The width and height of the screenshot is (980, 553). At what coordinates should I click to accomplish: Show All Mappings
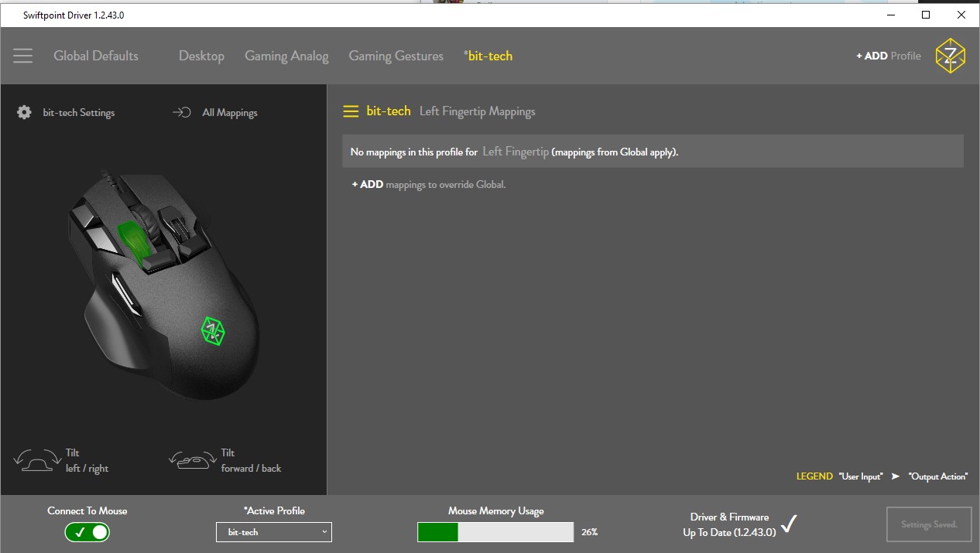(230, 112)
